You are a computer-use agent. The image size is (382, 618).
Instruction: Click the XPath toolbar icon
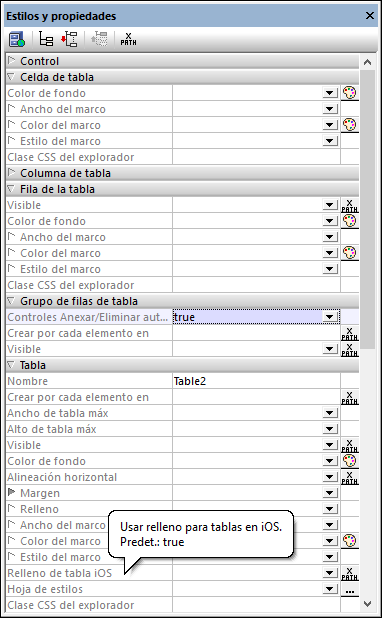[x=128, y=39]
